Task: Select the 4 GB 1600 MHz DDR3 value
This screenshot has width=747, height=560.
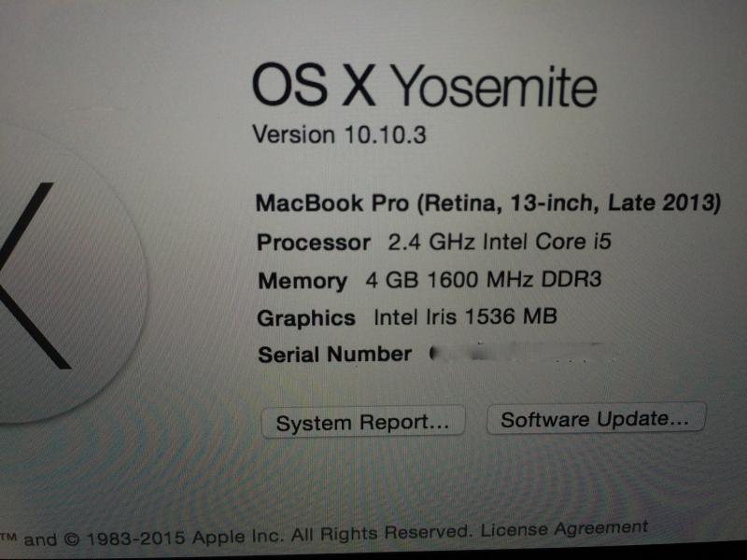Action: coord(484,279)
